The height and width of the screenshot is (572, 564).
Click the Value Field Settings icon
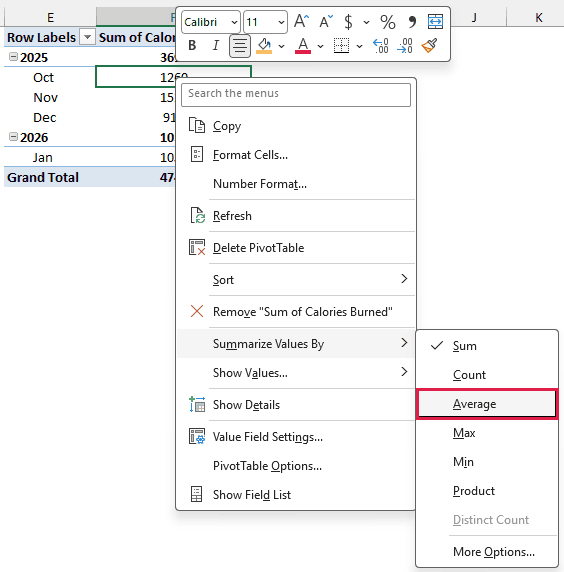click(x=197, y=436)
